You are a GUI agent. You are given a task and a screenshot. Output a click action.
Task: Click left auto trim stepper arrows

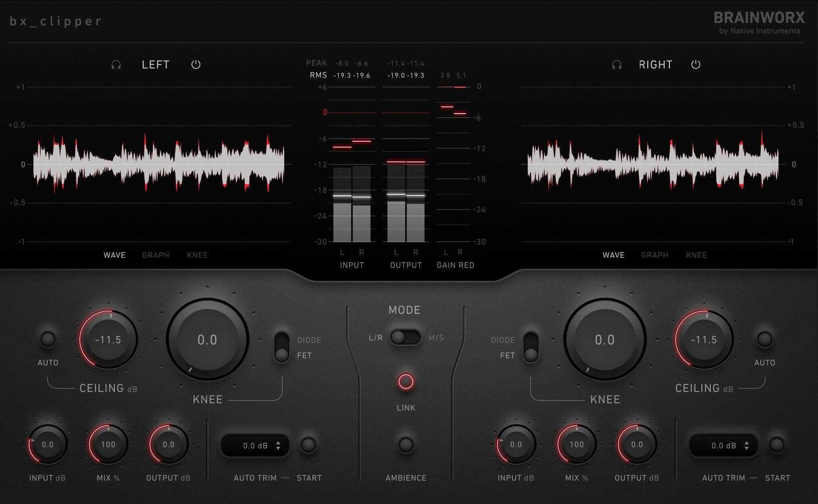click(x=278, y=446)
